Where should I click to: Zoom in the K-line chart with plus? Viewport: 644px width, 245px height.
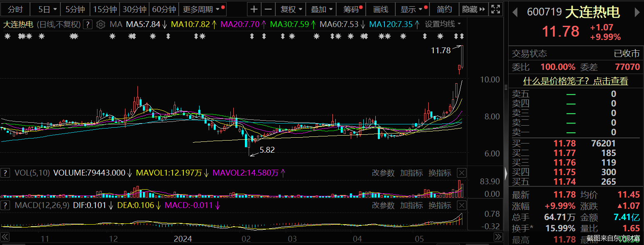[254, 9]
